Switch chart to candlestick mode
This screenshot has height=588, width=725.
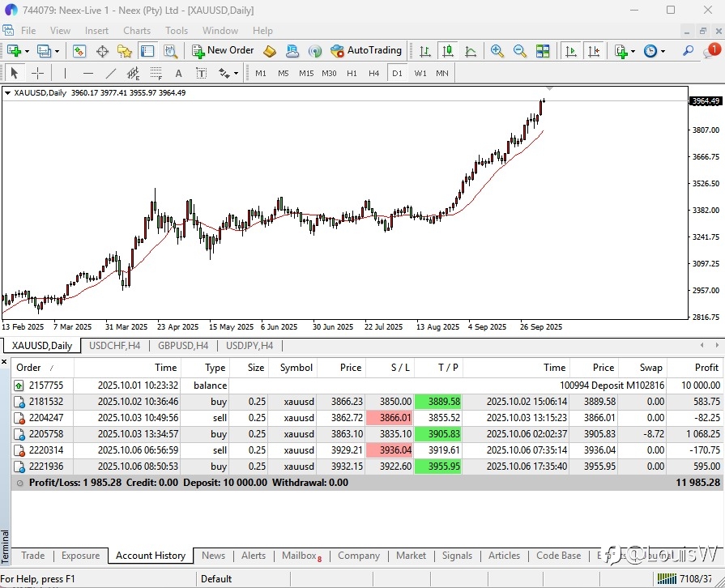447,51
